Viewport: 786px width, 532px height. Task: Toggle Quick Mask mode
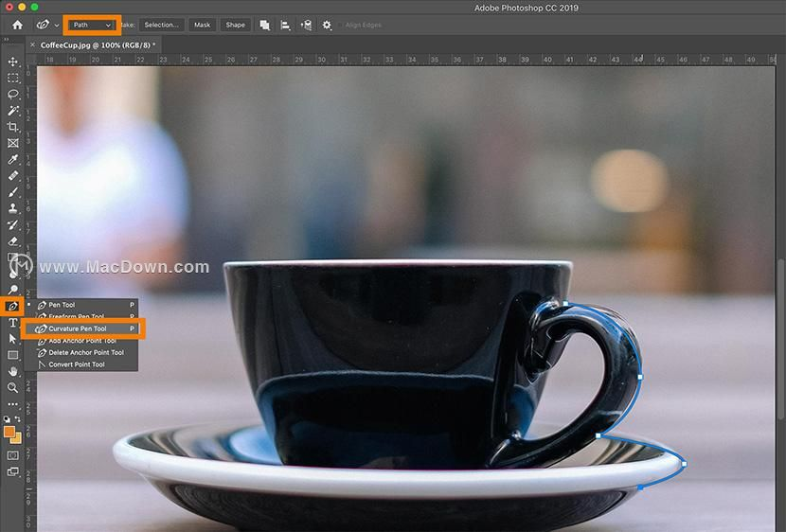point(13,455)
